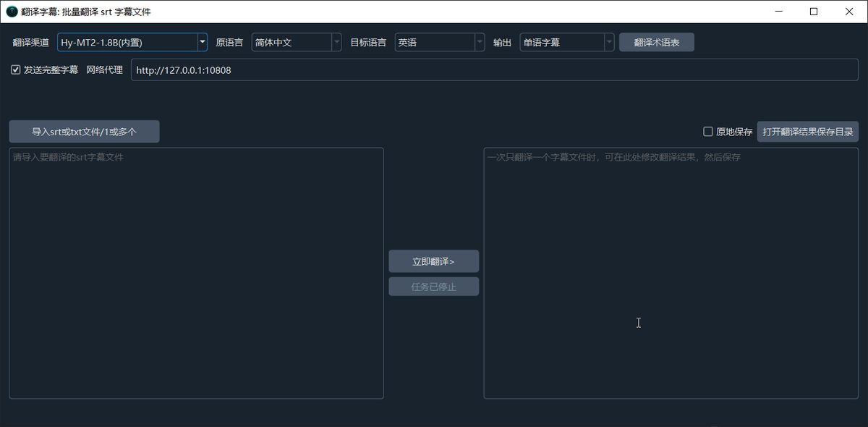Image resolution: width=868 pixels, height=427 pixels.
Task: Click 导入srt或txt文件/1或多个 button
Action: [84, 132]
